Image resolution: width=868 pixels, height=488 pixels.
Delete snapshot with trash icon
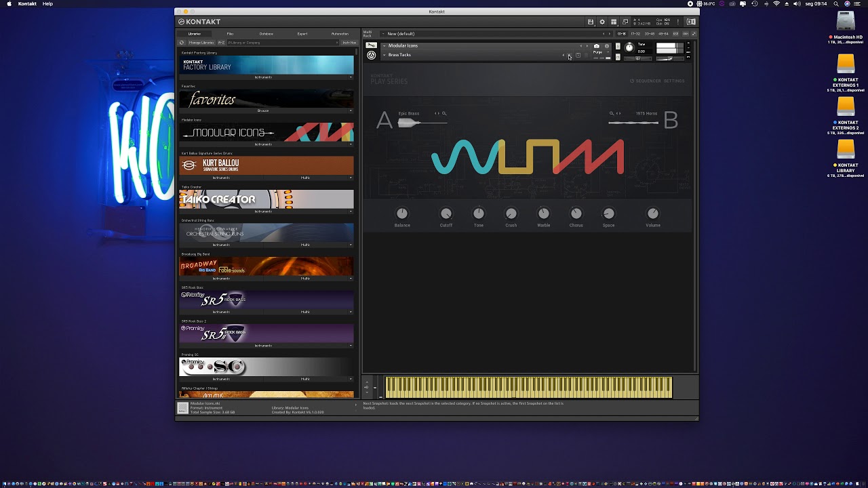point(586,56)
